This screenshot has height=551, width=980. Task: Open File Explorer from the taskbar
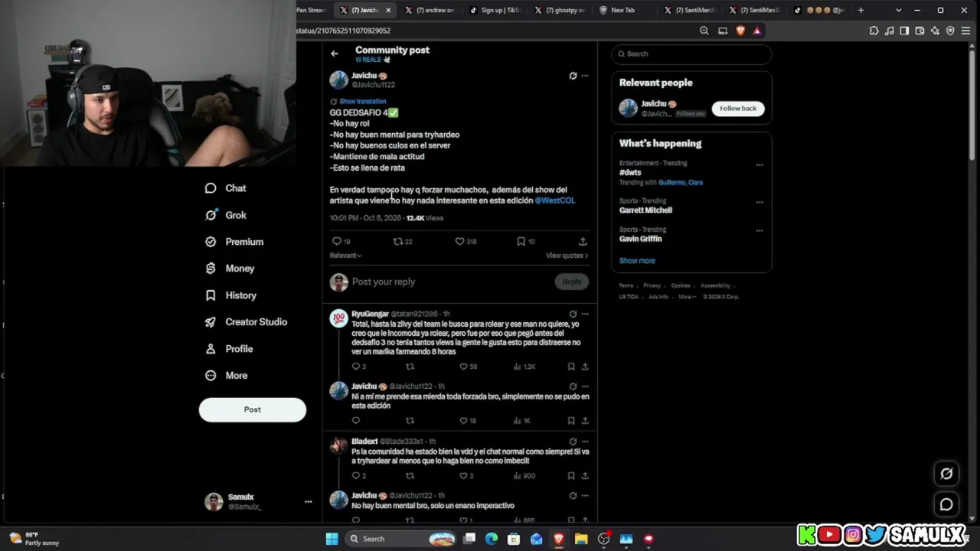(x=581, y=539)
